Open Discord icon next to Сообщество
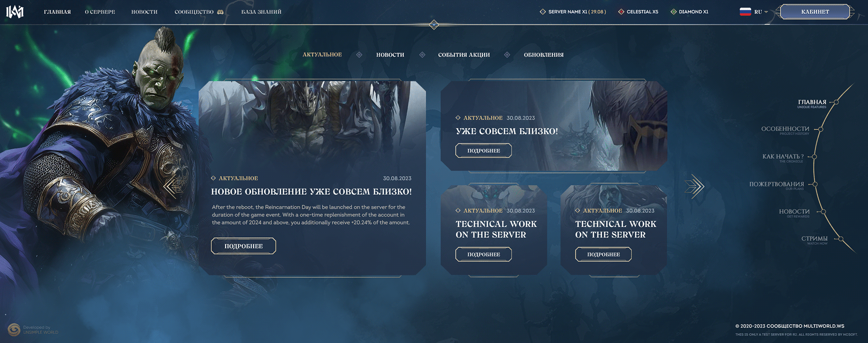 click(220, 12)
